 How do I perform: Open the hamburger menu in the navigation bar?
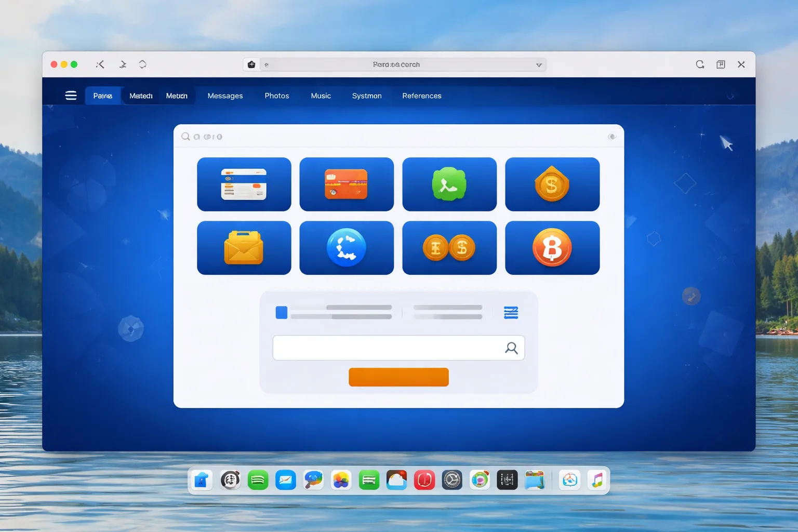[71, 95]
